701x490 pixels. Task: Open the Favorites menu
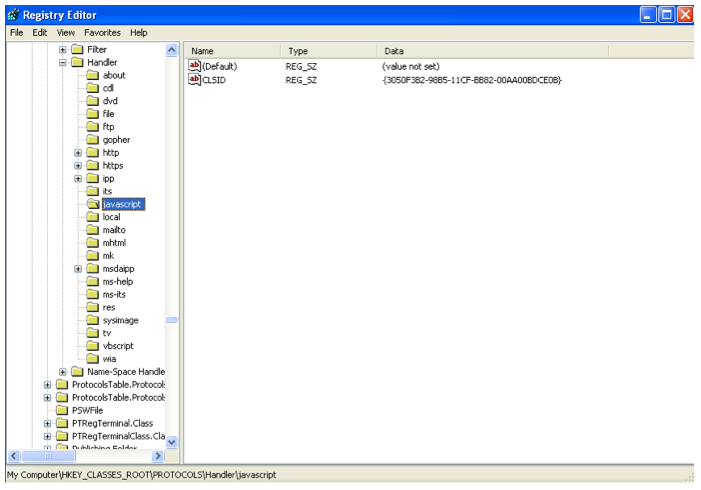pyautogui.click(x=102, y=33)
